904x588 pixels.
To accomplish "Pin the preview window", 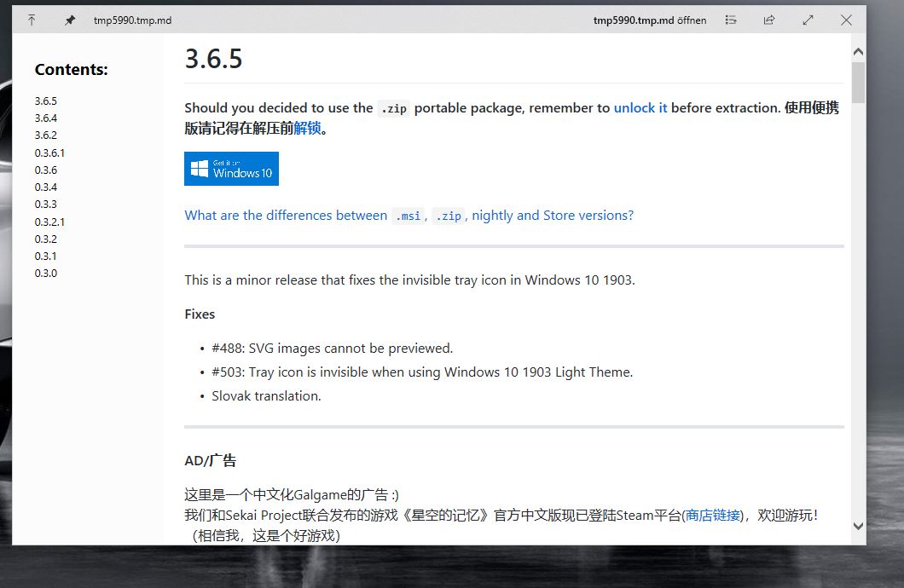I will click(69, 20).
